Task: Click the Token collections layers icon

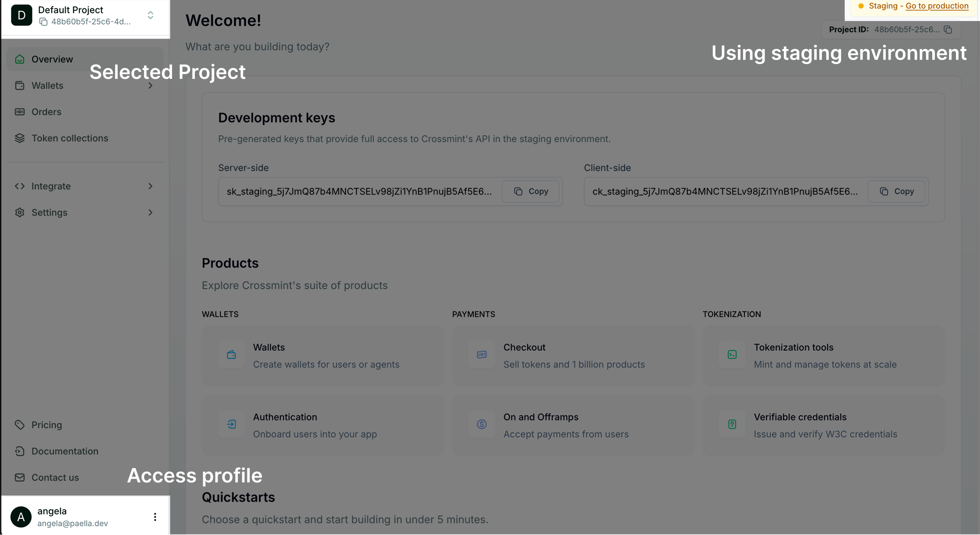Action: [20, 138]
